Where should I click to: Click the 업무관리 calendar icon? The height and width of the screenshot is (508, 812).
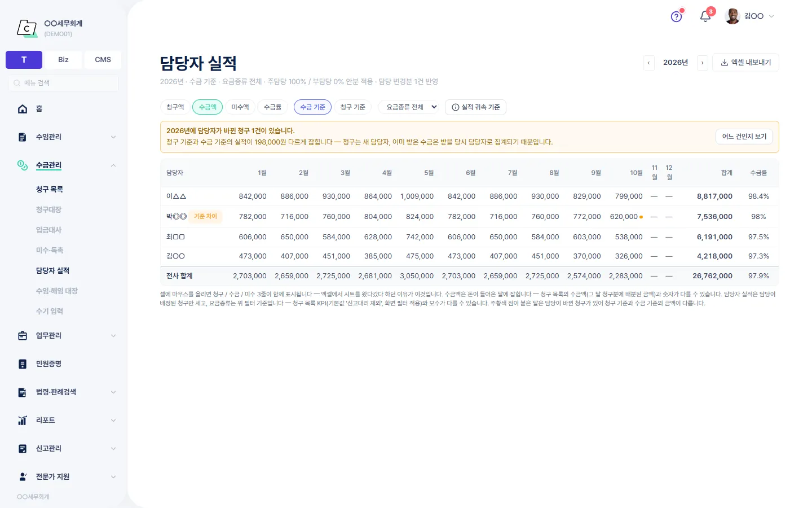(23, 336)
